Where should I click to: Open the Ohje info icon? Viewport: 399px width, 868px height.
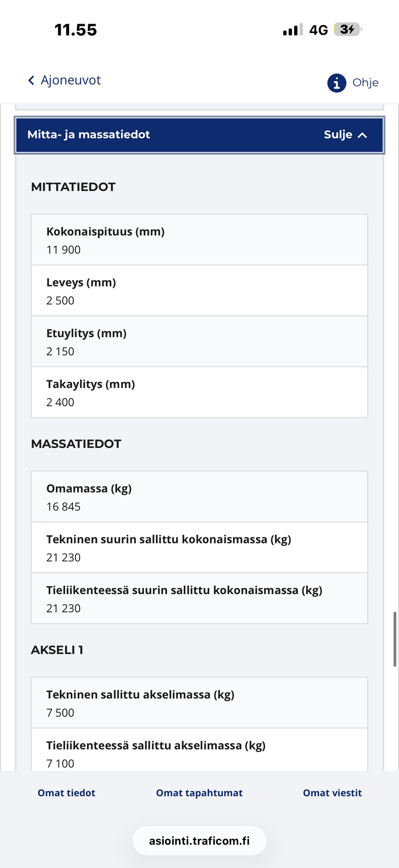coord(337,83)
